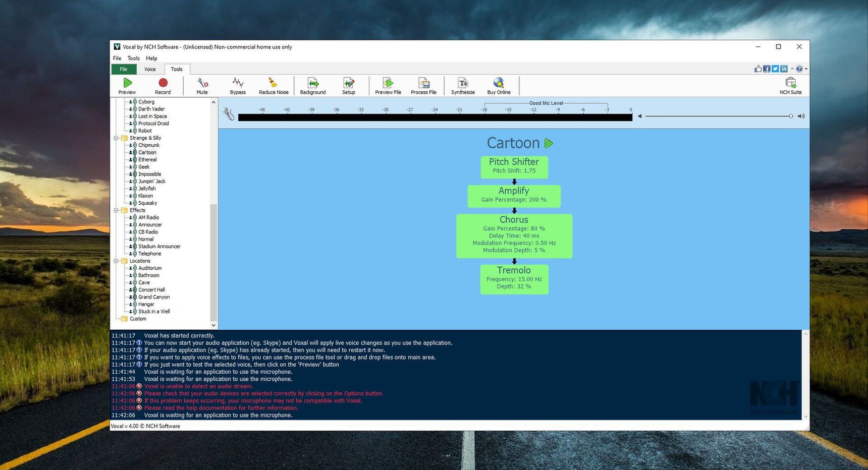Select the Telephone effect
The image size is (868, 470).
click(150, 254)
